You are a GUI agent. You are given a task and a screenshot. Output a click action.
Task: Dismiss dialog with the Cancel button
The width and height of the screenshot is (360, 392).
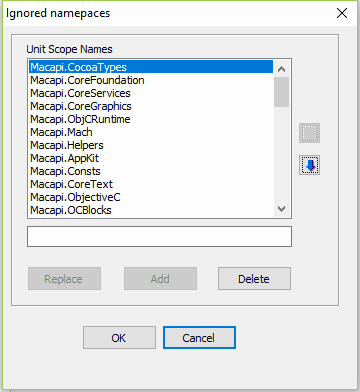point(199,338)
